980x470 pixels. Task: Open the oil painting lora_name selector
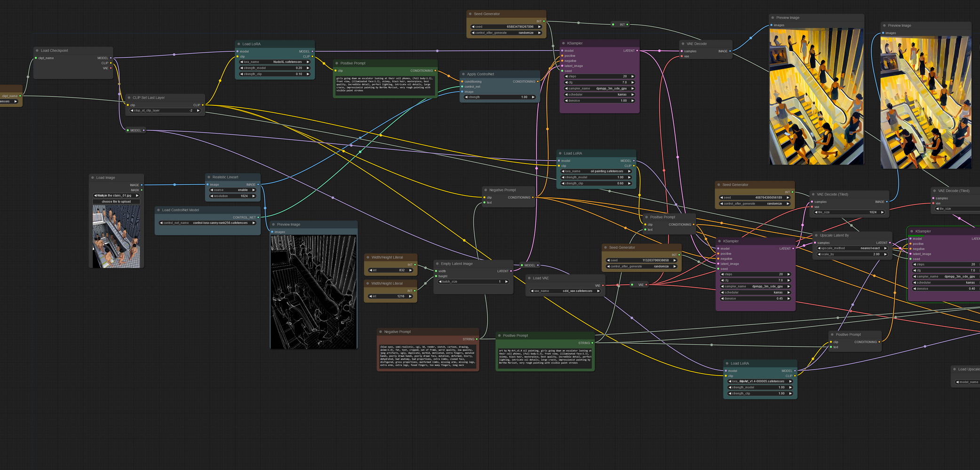click(x=596, y=172)
